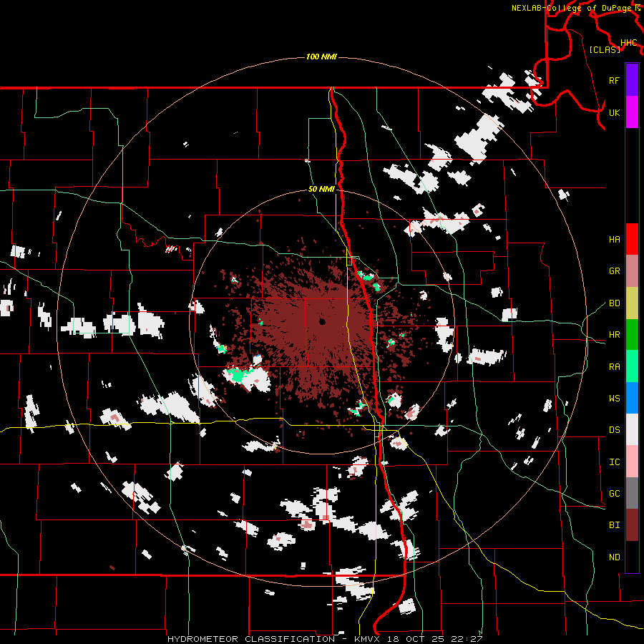The height and width of the screenshot is (644, 644).
Task: Click the IC legend label
Action: [614, 462]
